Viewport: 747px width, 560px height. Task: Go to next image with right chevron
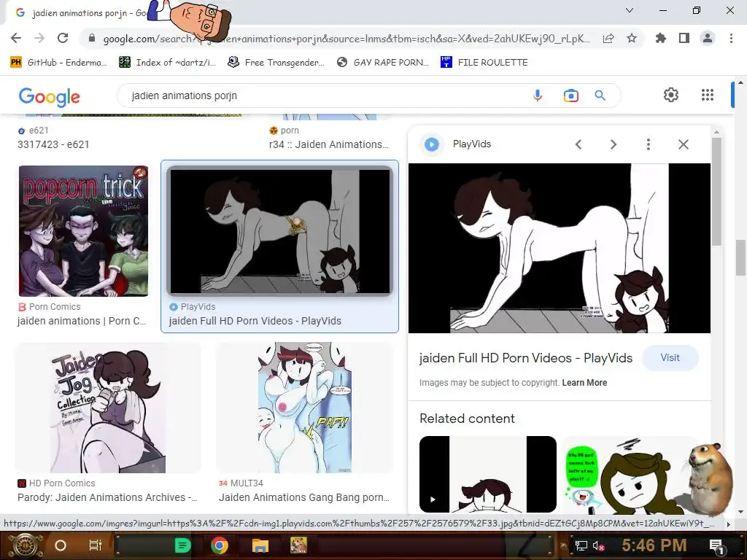[613, 144]
